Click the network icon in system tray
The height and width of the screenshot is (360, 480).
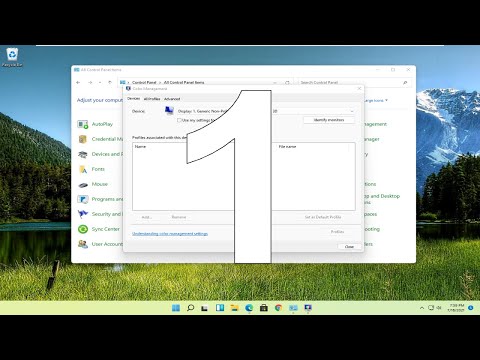tap(431, 308)
